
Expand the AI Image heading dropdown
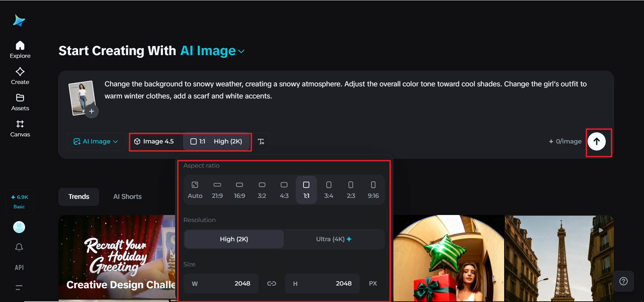pos(212,51)
